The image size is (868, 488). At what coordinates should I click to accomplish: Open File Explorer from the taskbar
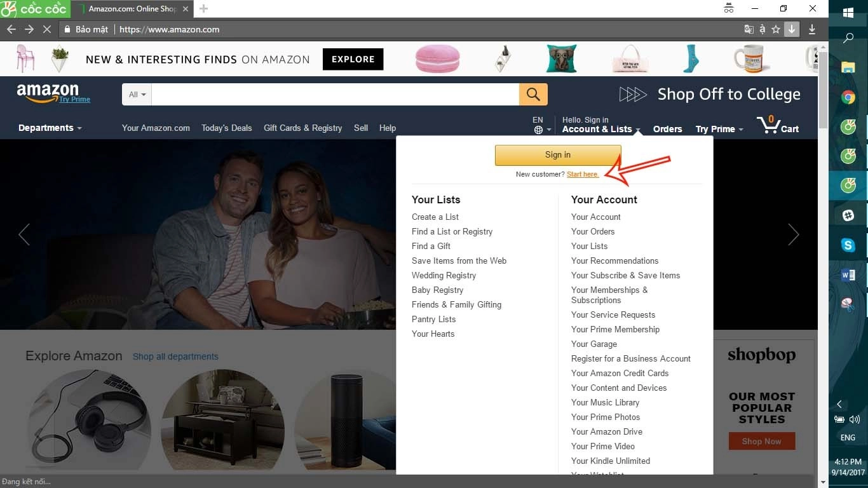click(848, 67)
